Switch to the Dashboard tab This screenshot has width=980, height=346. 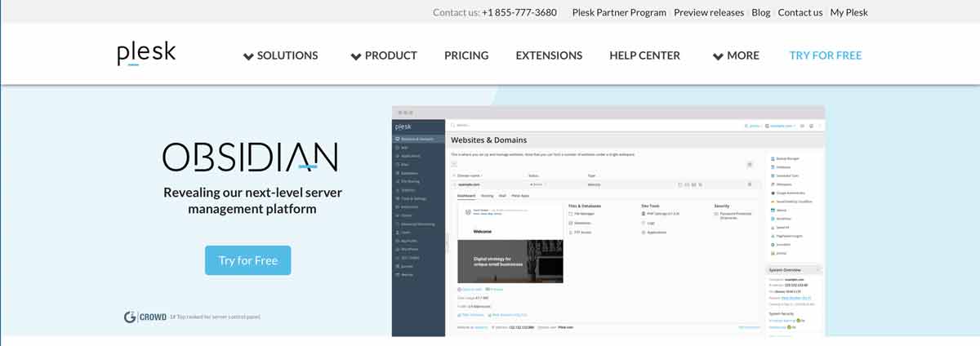(465, 196)
